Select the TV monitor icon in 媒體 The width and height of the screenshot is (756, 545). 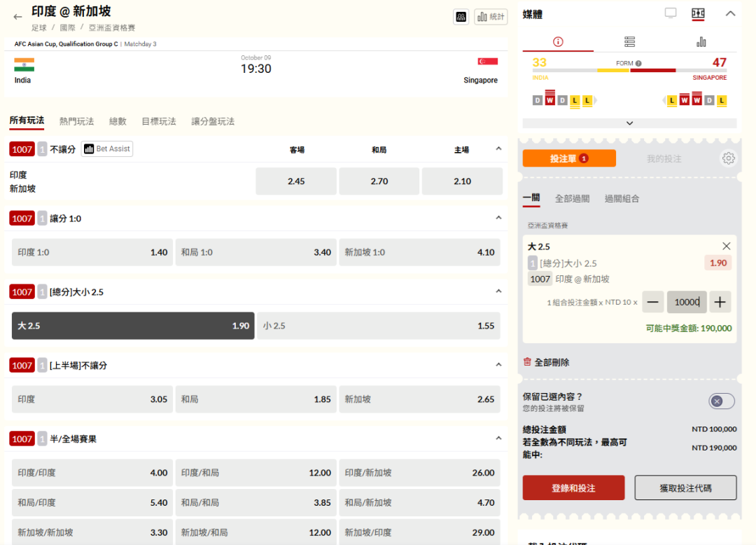pos(671,13)
